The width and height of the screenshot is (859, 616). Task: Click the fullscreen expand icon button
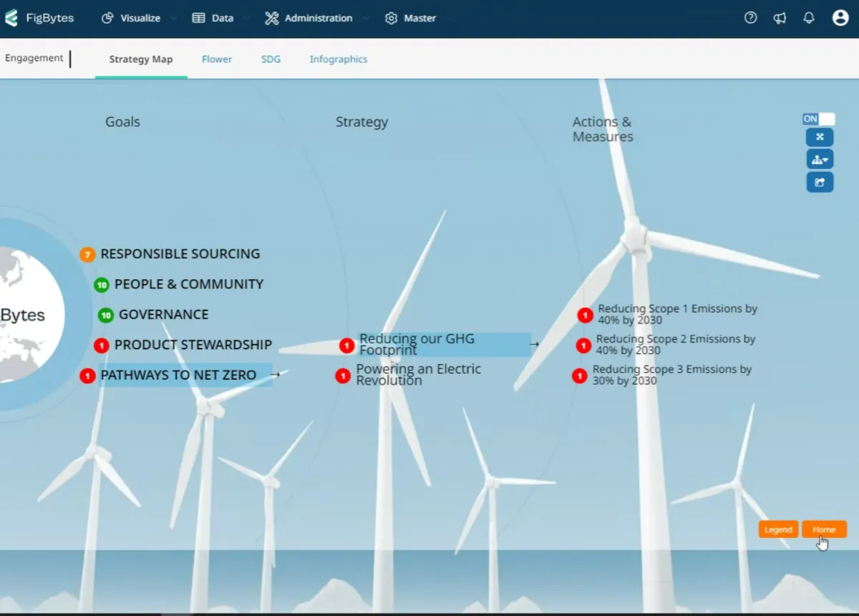tap(820, 137)
